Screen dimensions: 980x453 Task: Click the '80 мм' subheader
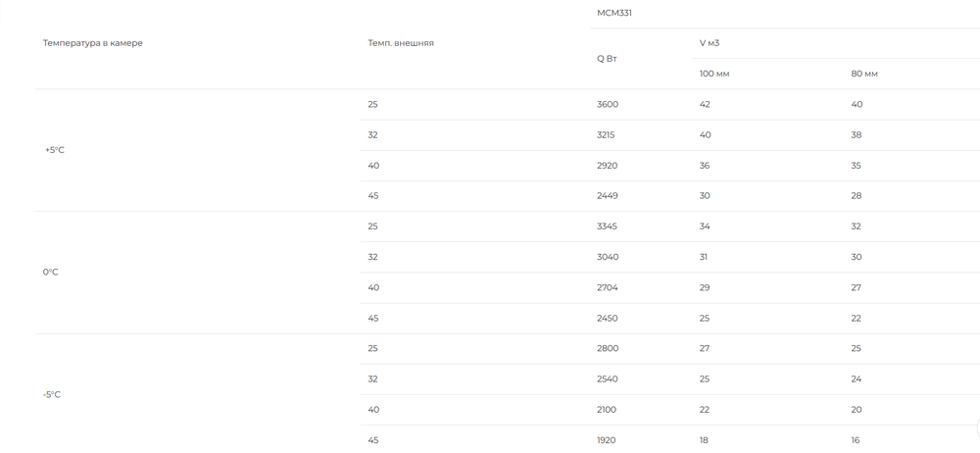863,74
